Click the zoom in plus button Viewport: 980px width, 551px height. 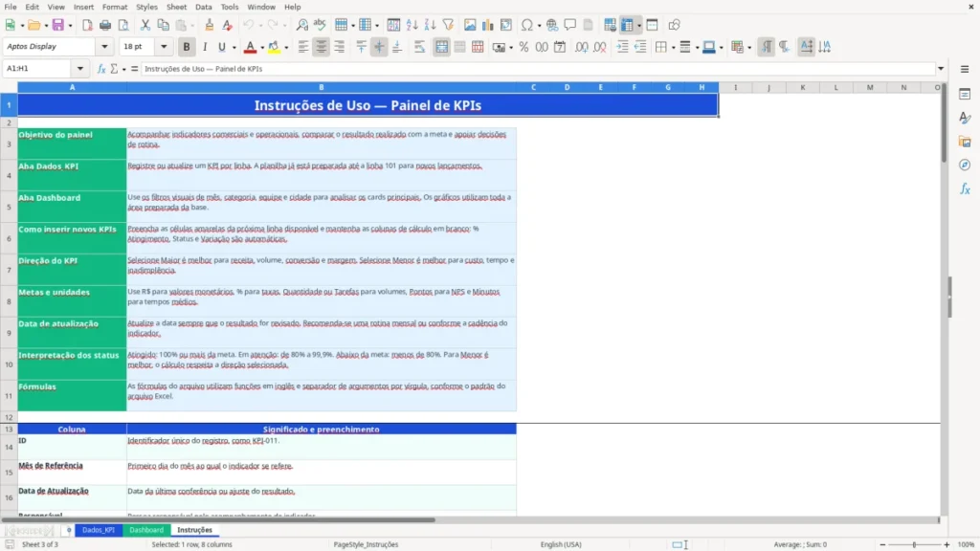coord(947,544)
